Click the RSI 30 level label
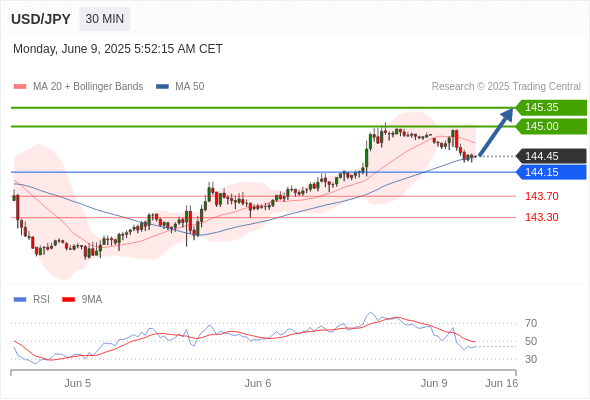The height and width of the screenshot is (400, 590). click(x=531, y=359)
